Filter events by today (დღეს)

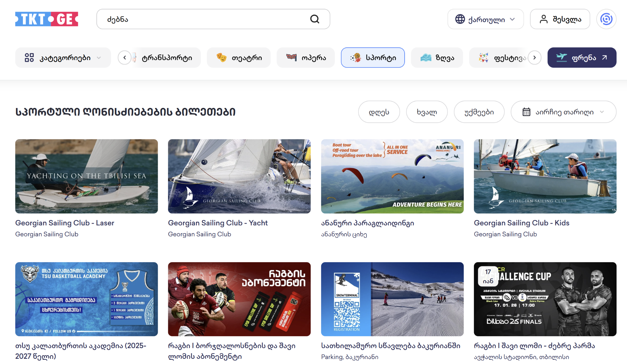[379, 112]
